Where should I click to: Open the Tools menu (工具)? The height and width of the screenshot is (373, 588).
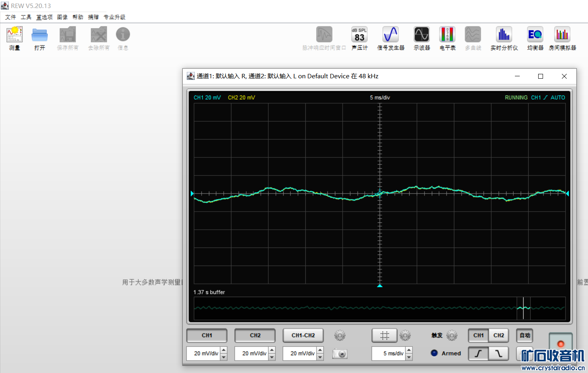pyautogui.click(x=26, y=17)
